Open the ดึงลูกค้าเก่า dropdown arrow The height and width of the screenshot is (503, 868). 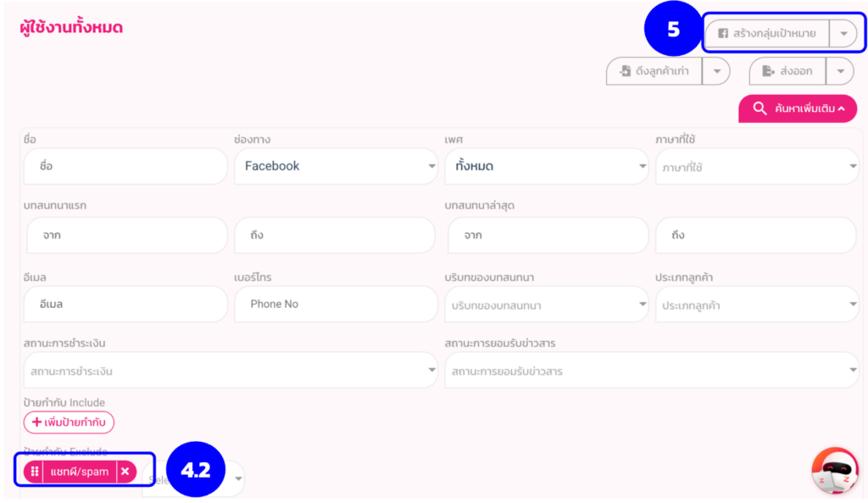(716, 71)
